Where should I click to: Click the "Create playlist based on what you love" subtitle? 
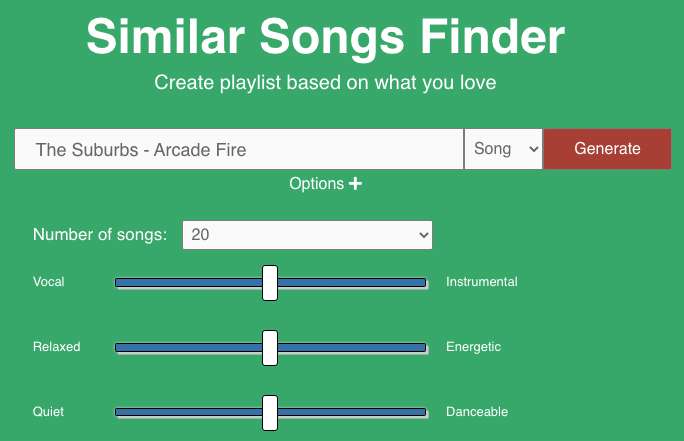(x=325, y=82)
